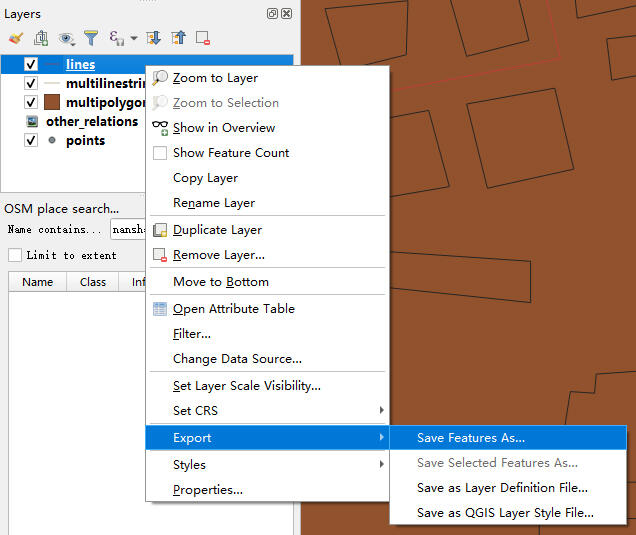The width and height of the screenshot is (636, 535).
Task: Toggle the points layer visibility checkbox
Action: (x=31, y=140)
